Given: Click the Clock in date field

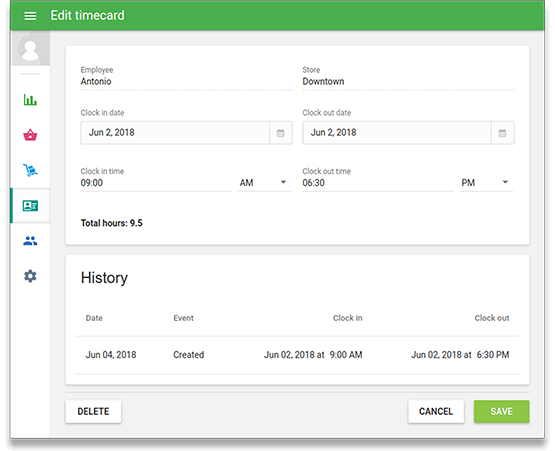Looking at the screenshot, I should click(x=175, y=133).
